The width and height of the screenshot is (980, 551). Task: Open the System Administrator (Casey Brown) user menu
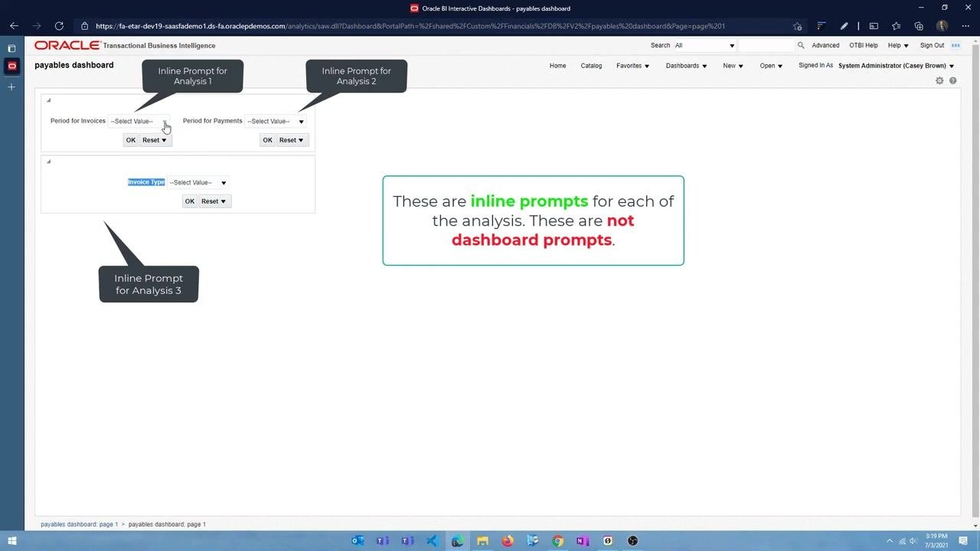(897, 66)
